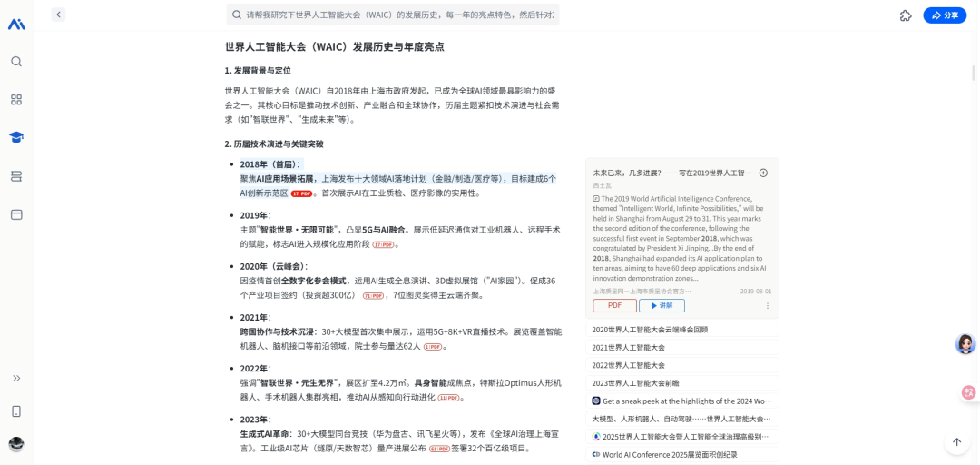This screenshot has width=980, height=465.
Task: Go back with the left chevron button
Action: pyautogui.click(x=58, y=15)
